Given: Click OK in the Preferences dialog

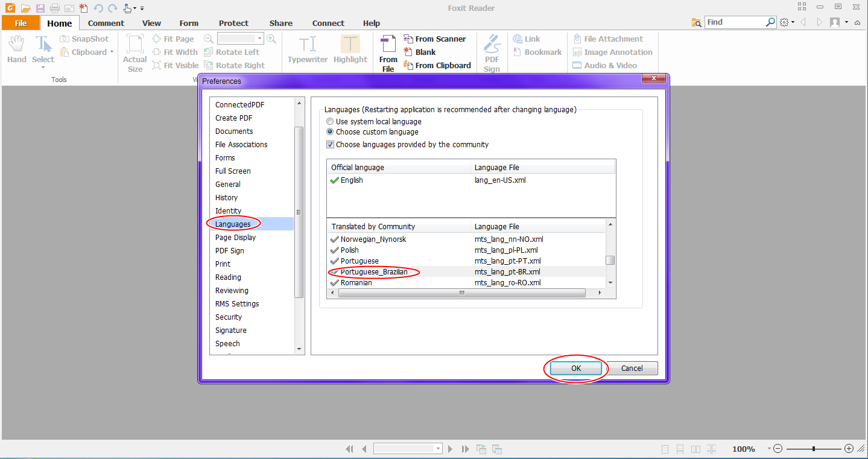Looking at the screenshot, I should (576, 368).
